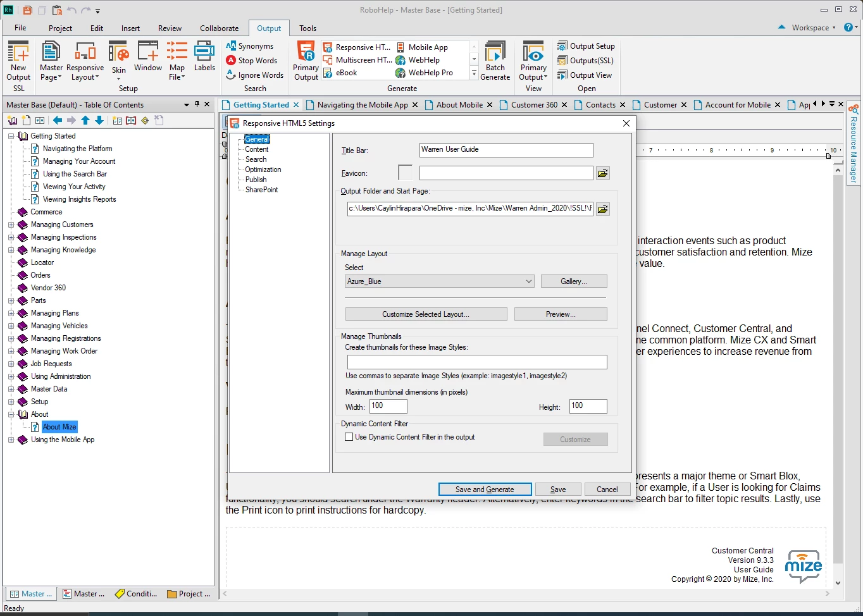Click the Preview button
Screen dimensions: 863x616
[x=561, y=314]
